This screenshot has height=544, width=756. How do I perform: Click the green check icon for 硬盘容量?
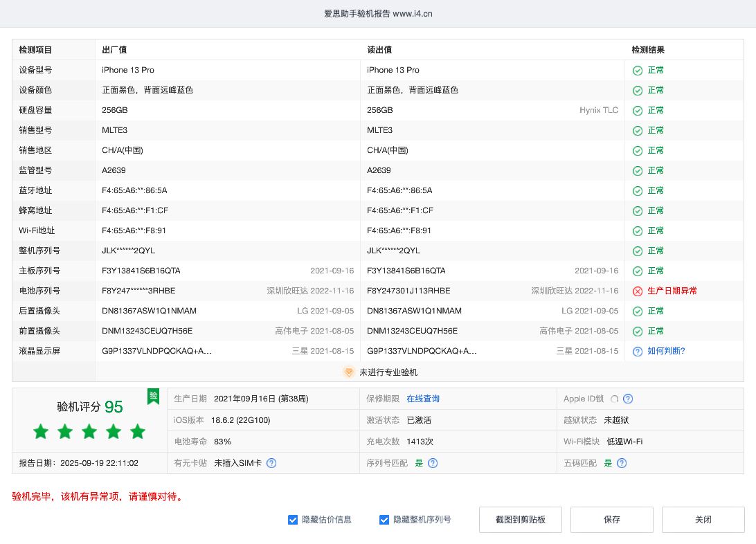coord(638,110)
